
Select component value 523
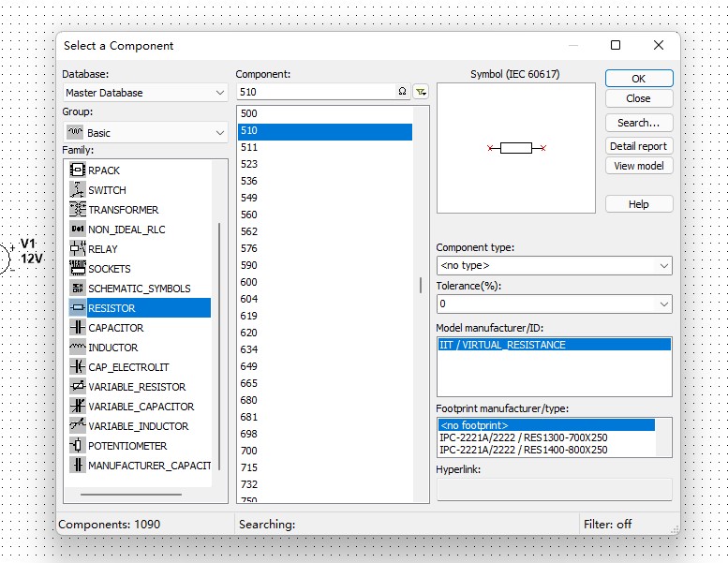[x=324, y=164]
